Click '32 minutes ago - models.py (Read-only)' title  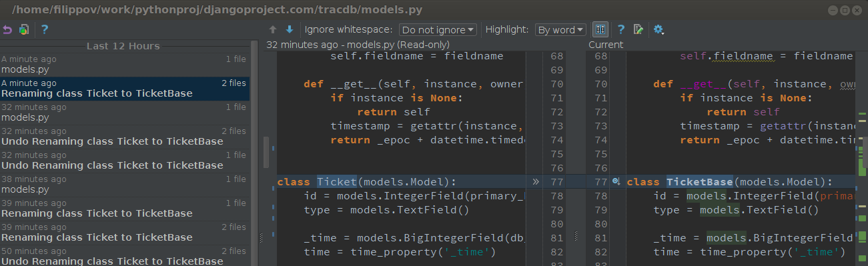[x=358, y=45]
